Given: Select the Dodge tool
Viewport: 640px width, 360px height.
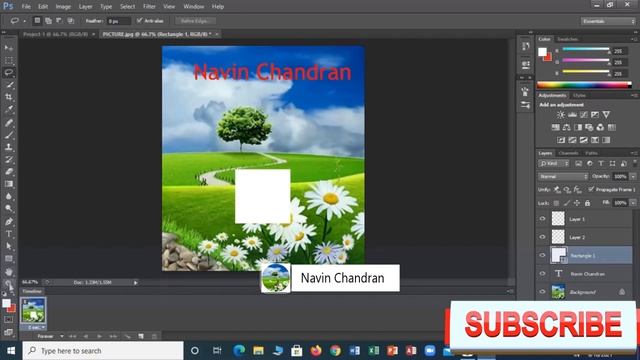Looking at the screenshot, I should pos(9,208).
